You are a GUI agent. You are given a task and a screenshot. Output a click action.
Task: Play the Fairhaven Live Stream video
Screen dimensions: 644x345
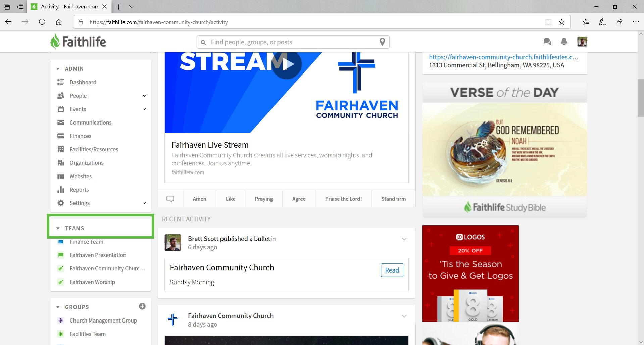point(287,64)
